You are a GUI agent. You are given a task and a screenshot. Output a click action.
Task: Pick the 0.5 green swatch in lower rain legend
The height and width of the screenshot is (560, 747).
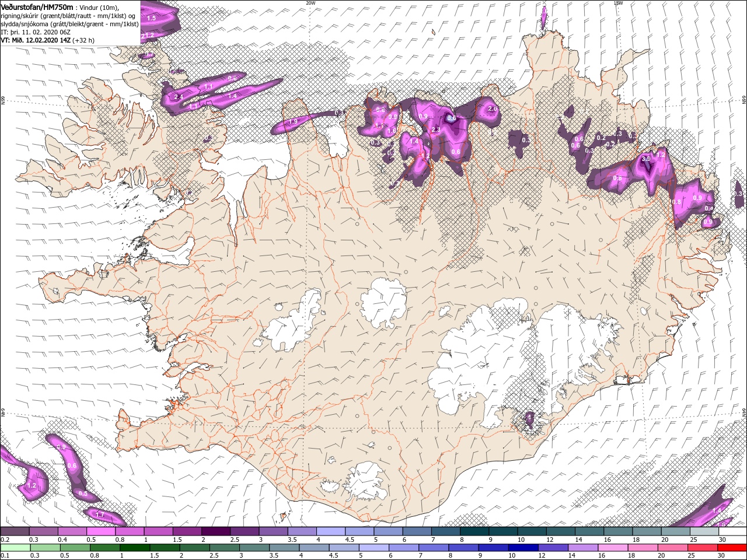(75, 548)
